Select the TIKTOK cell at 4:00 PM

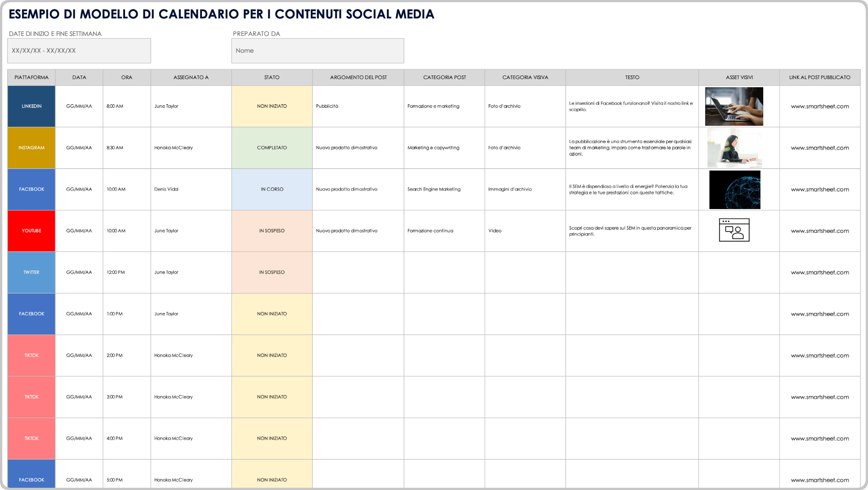click(31, 438)
